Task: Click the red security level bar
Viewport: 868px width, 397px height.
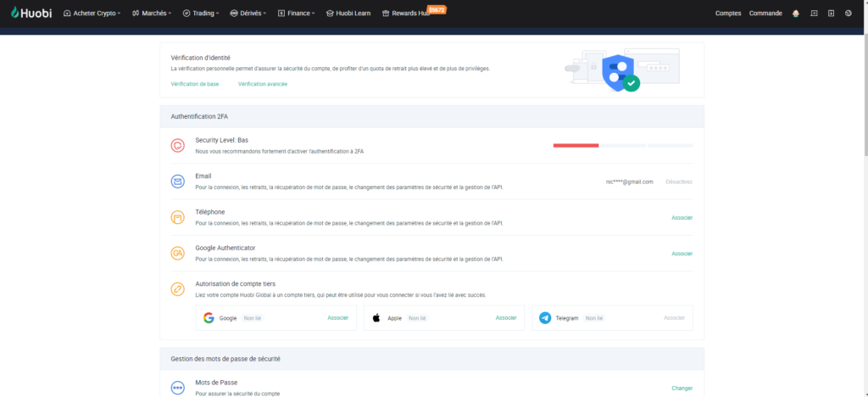Action: tap(576, 146)
